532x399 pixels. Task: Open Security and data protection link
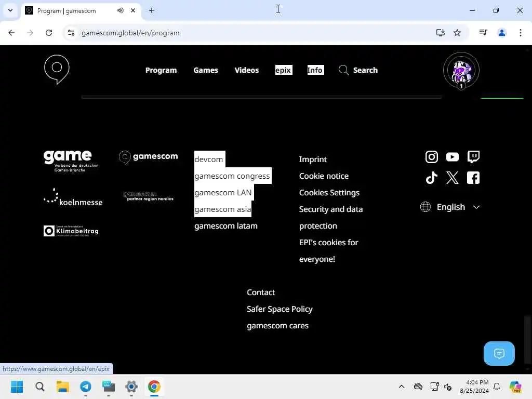(331, 218)
